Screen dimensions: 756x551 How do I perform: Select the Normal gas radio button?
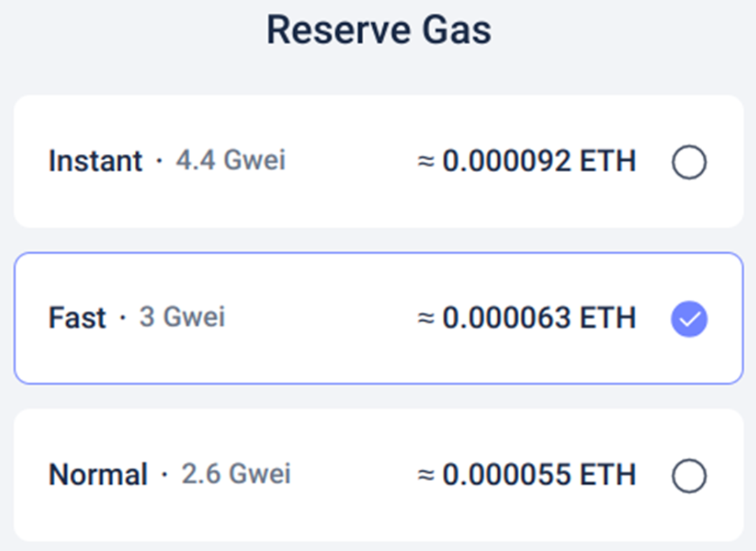tap(689, 476)
